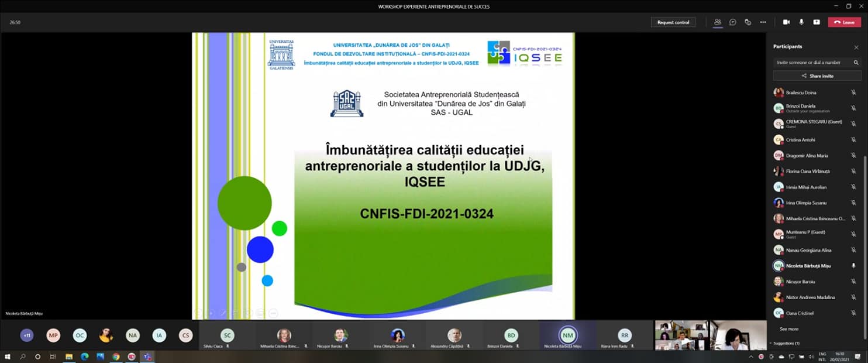Select Brailescu Doina in the participants list
The width and height of the screenshot is (868, 363).
tap(817, 93)
